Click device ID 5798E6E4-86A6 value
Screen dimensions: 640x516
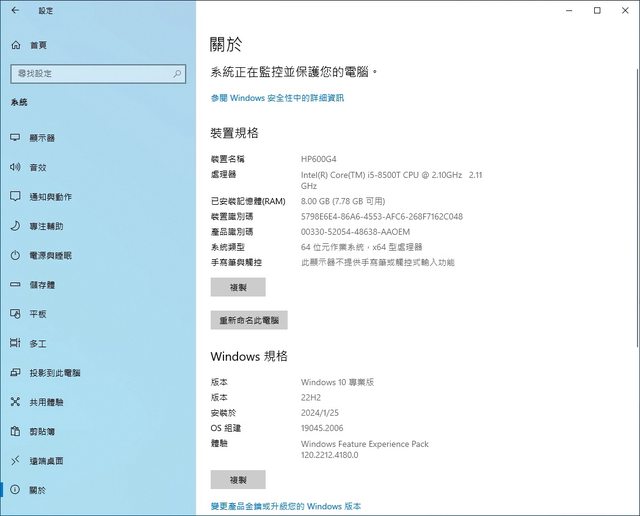[382, 216]
